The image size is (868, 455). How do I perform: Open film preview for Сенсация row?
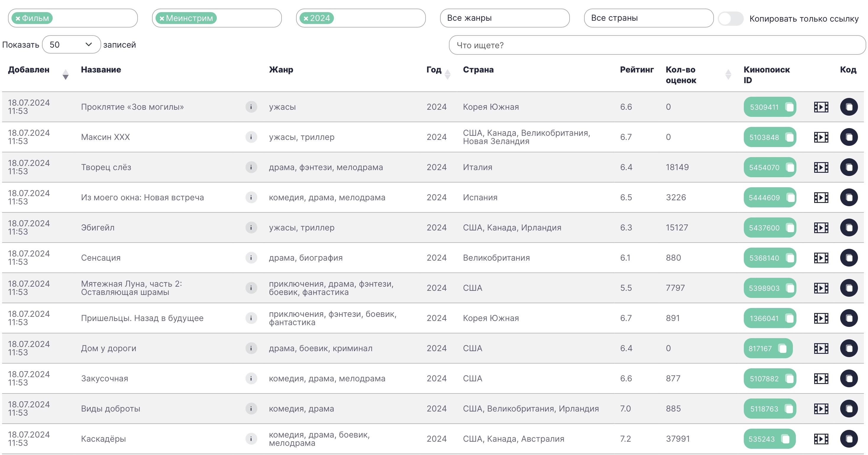tap(821, 258)
